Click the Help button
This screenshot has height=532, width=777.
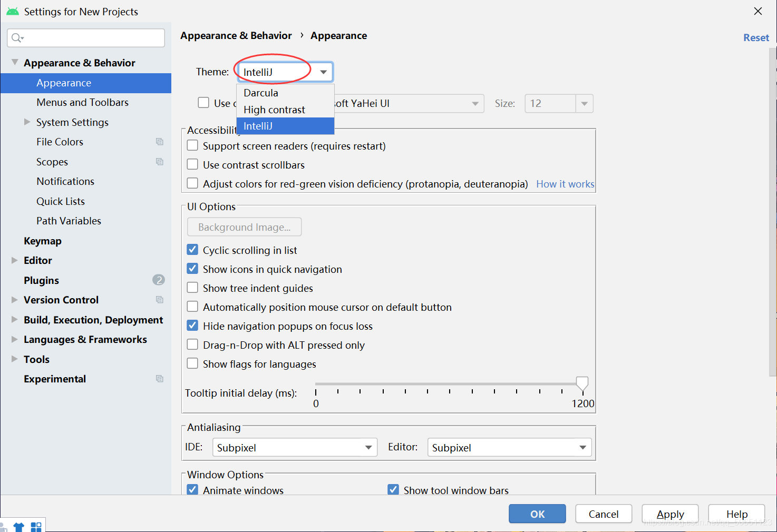point(736,514)
